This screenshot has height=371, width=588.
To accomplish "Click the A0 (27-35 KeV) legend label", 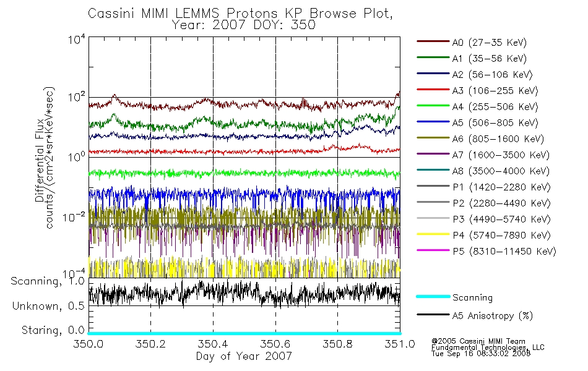I will 490,43.
